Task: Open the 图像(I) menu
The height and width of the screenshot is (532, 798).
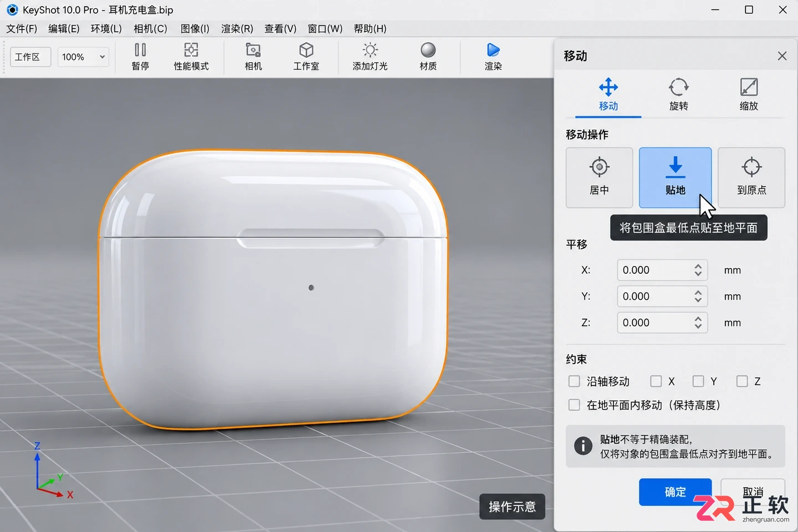Action: tap(195, 29)
